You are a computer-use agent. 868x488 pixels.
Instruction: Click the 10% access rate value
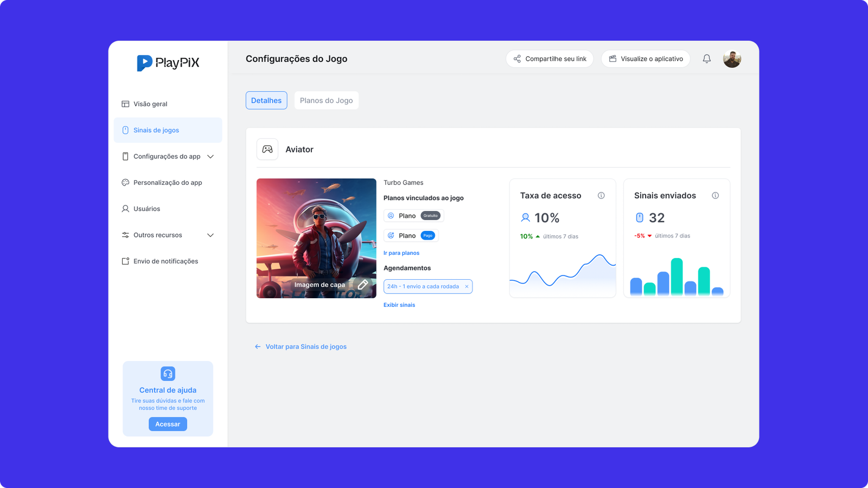547,218
